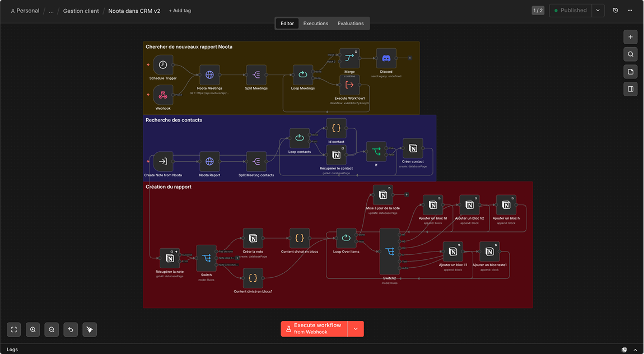Click the Execute workflow button
Viewport: 644px width, 354px height.
click(314, 329)
